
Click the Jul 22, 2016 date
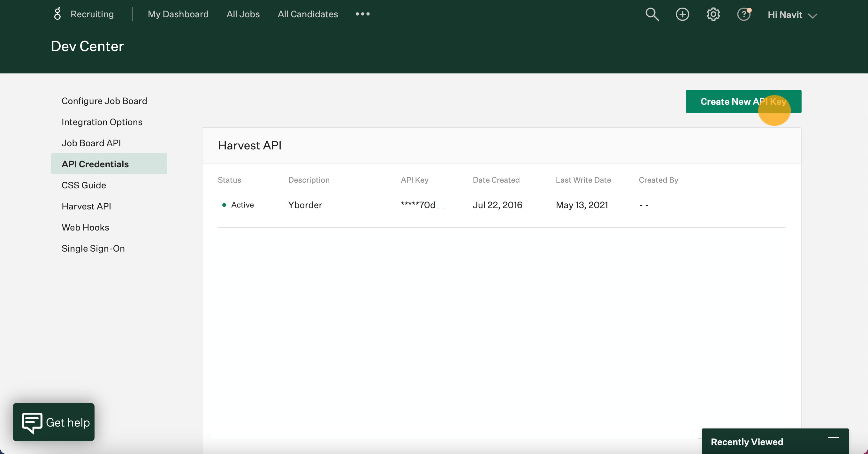(497, 205)
